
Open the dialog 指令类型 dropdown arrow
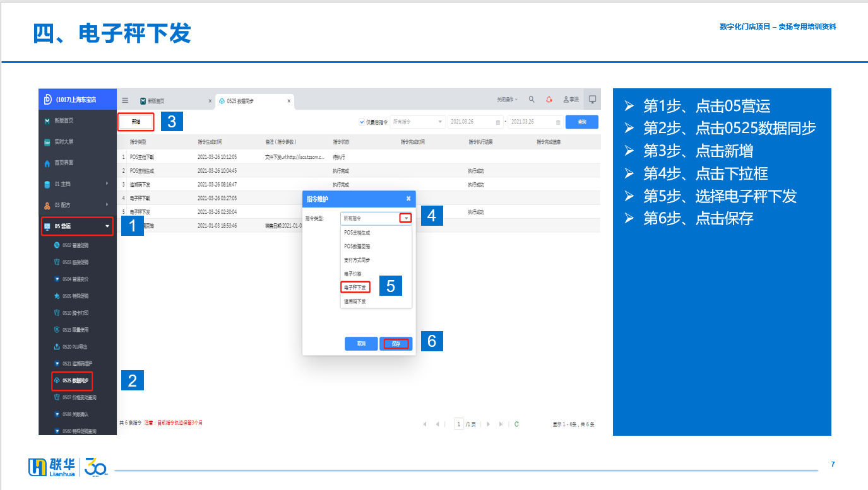pyautogui.click(x=407, y=218)
